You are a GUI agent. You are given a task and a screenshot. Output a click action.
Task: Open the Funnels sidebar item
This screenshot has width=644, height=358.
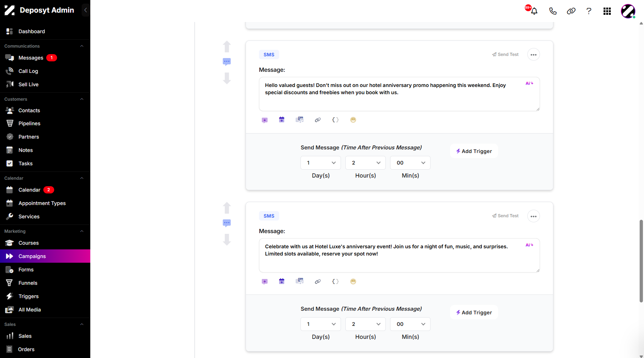pyautogui.click(x=45, y=283)
